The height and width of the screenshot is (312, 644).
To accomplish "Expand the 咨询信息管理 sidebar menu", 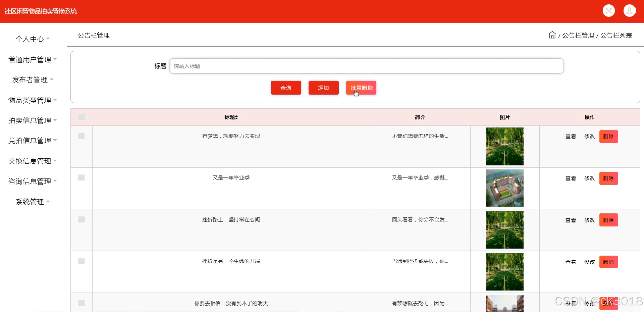I will (33, 181).
